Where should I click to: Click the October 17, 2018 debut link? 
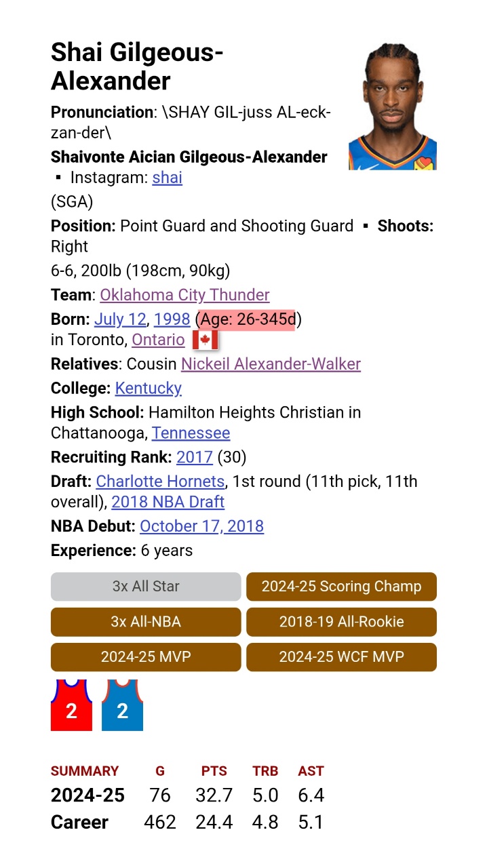pos(201,526)
